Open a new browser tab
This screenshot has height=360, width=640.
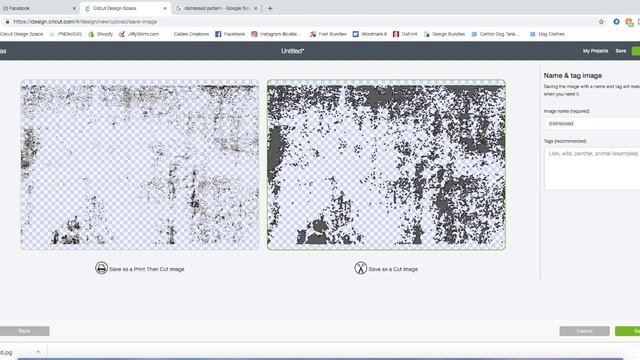[x=270, y=8]
